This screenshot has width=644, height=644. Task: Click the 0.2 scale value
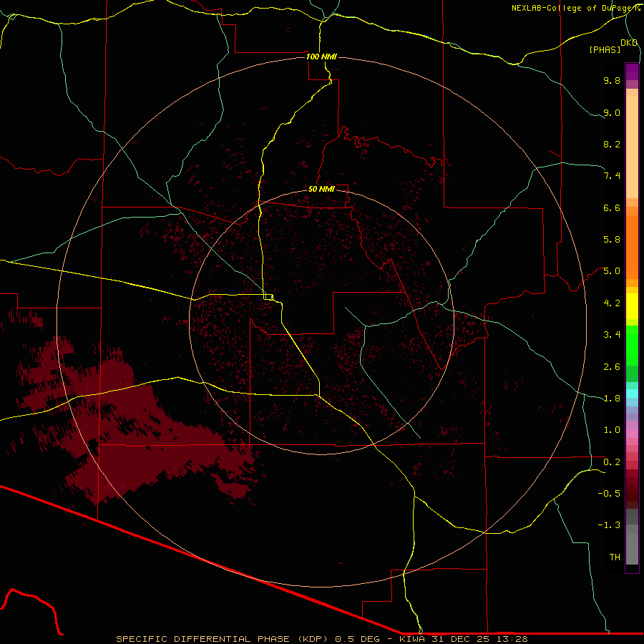point(612,462)
